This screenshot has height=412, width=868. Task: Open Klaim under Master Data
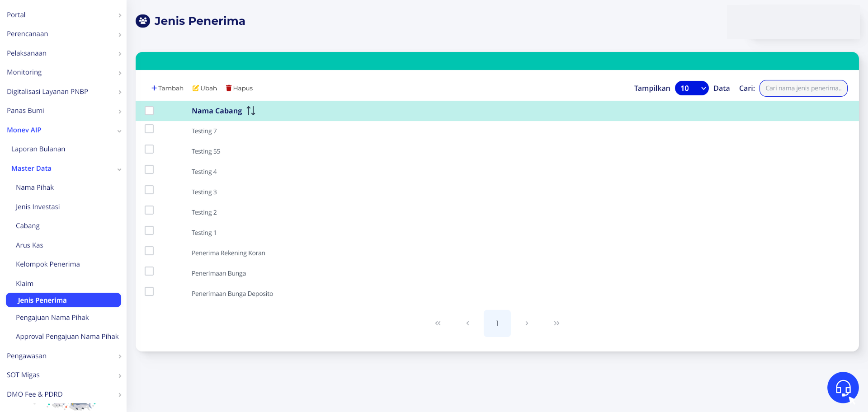point(24,284)
